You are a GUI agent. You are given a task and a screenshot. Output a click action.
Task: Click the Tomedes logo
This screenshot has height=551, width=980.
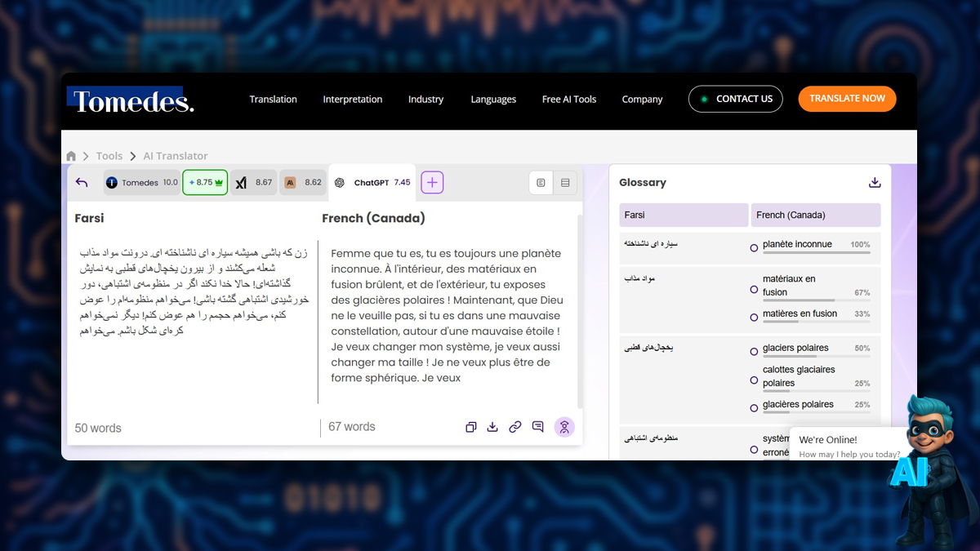coord(131,100)
